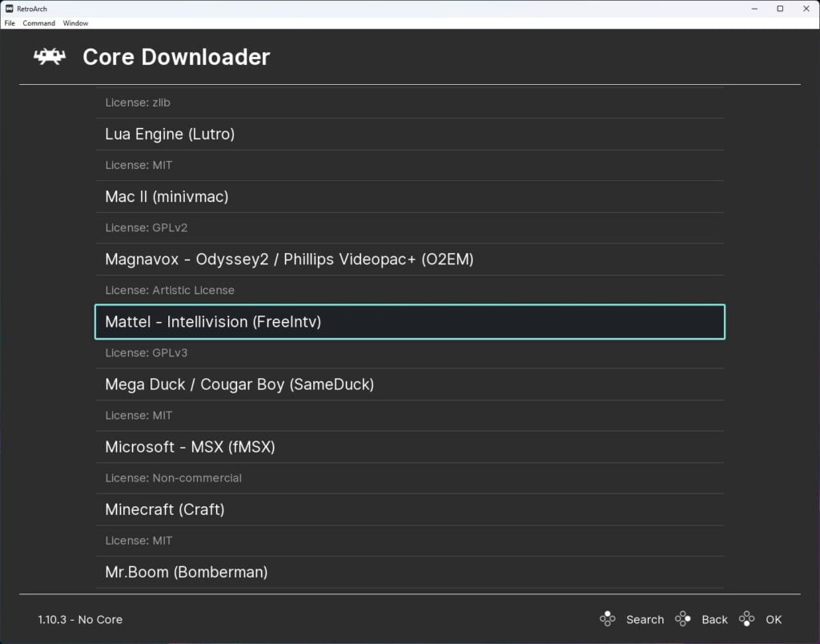
Task: Open the Window menu
Action: tap(75, 23)
